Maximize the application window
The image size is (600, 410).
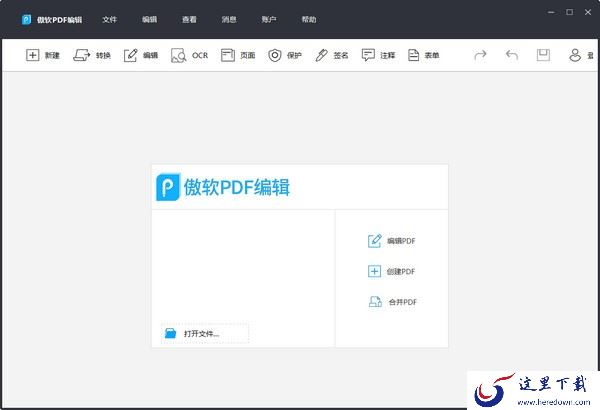[569, 12]
